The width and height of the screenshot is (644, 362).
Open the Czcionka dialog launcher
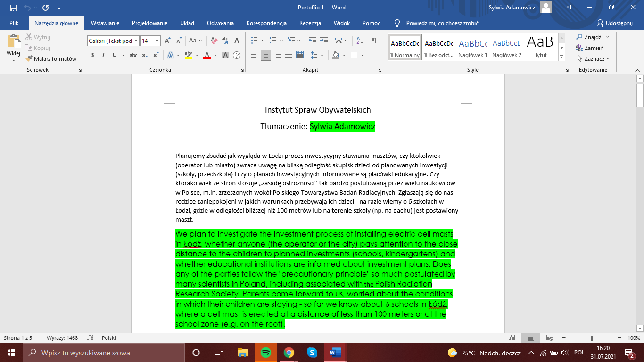242,70
